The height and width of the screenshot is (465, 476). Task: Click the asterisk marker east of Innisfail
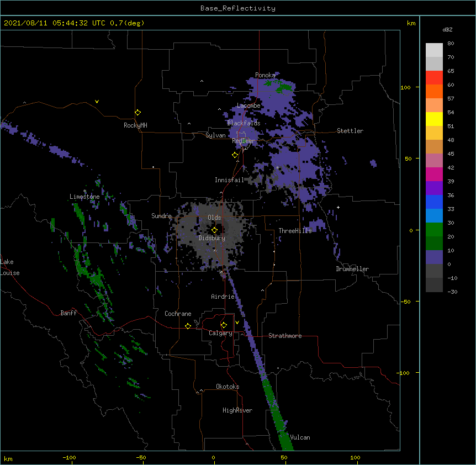pyautogui.click(x=277, y=167)
